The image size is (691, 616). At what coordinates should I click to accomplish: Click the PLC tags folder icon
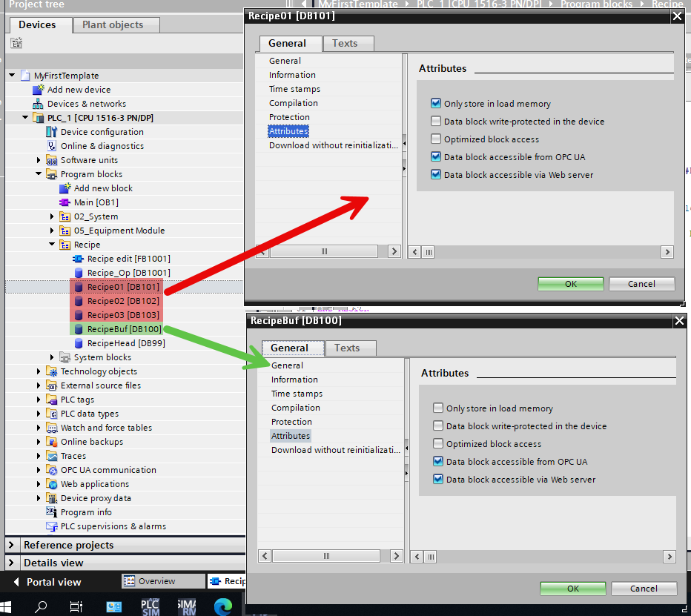(x=52, y=400)
